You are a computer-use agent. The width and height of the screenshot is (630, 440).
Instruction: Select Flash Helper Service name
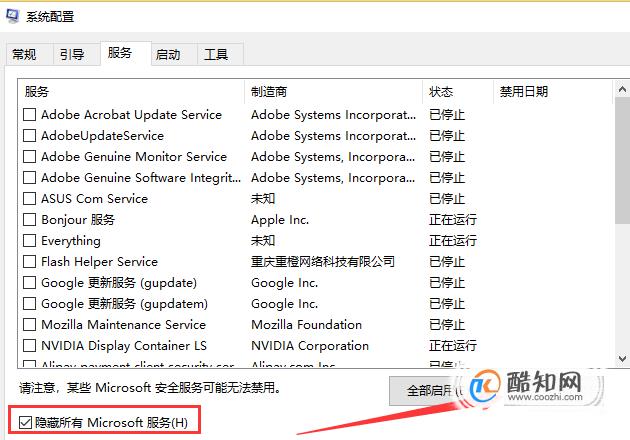pos(99,261)
